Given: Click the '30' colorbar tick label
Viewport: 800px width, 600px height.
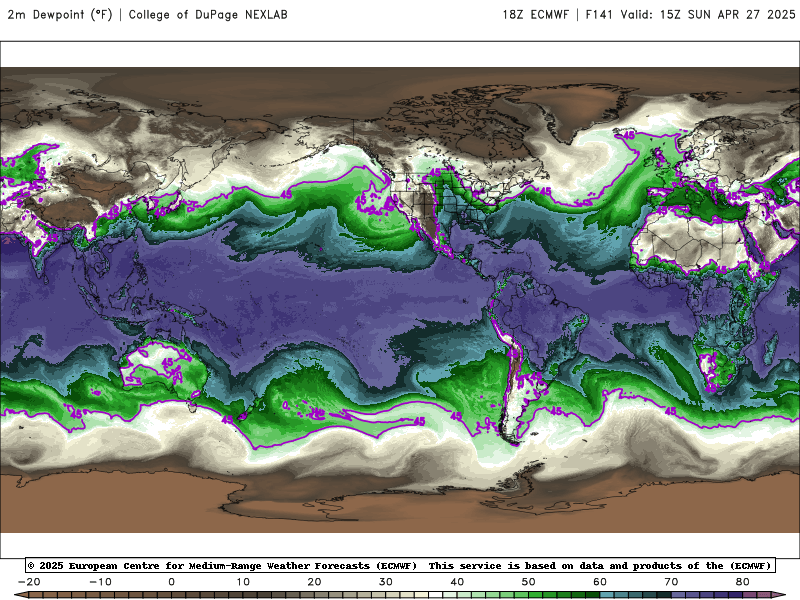Looking at the screenshot, I should click(386, 582).
